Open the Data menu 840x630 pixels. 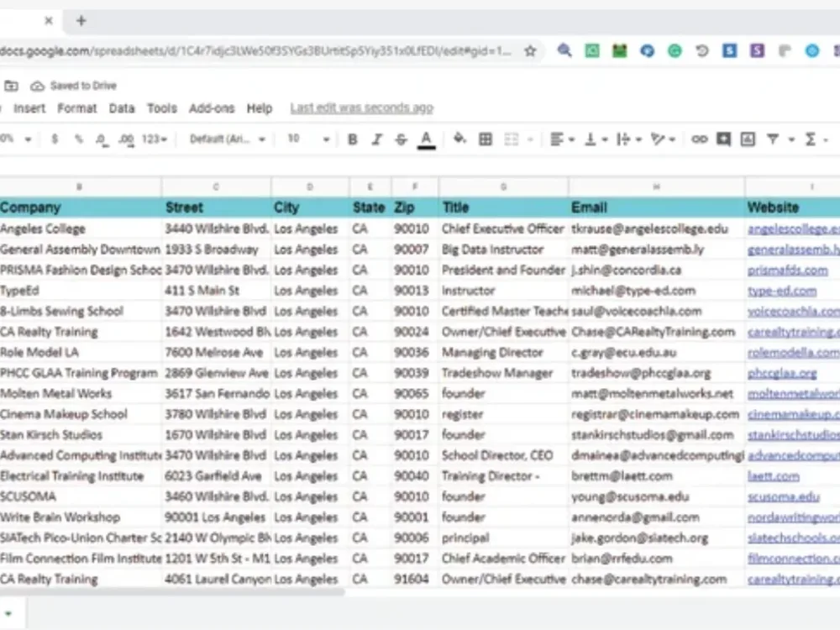pos(122,108)
